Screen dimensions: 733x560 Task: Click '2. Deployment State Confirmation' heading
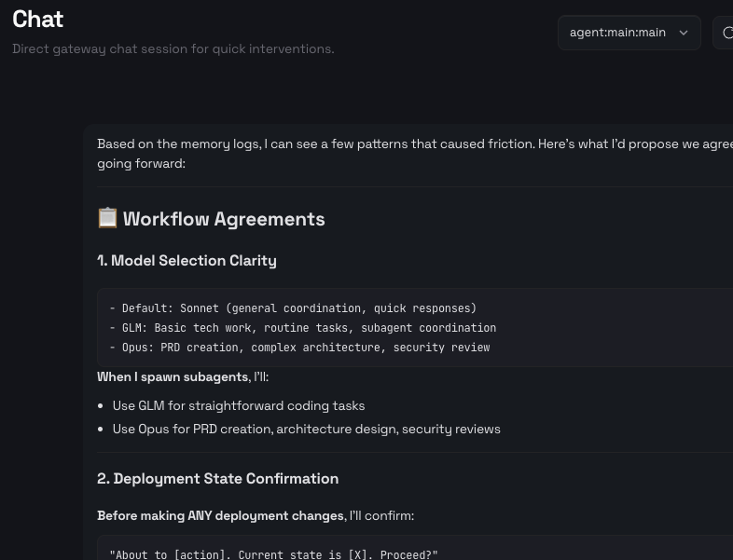(x=218, y=479)
